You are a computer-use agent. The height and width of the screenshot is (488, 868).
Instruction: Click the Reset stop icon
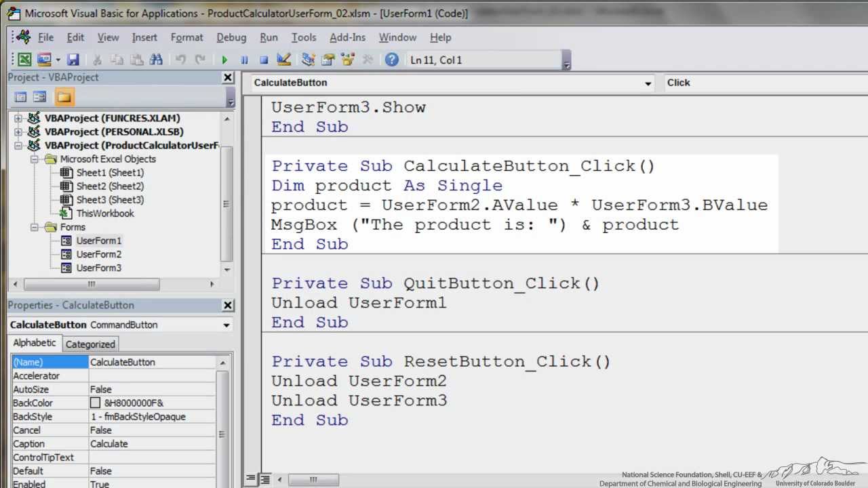[264, 60]
